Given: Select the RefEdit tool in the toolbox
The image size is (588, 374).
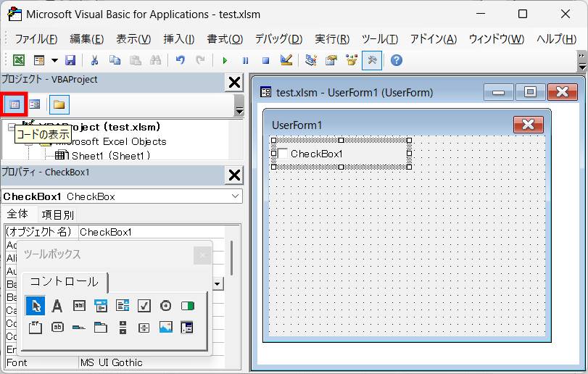Looking at the screenshot, I should click(x=187, y=327).
